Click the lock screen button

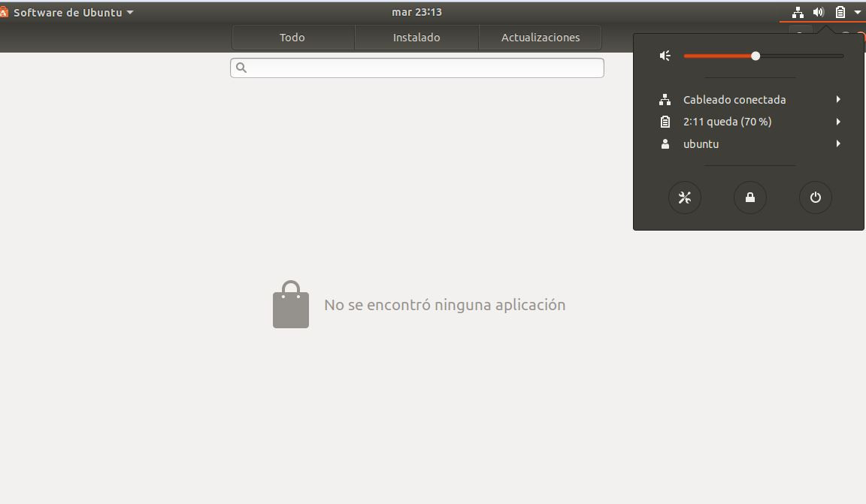[749, 198]
